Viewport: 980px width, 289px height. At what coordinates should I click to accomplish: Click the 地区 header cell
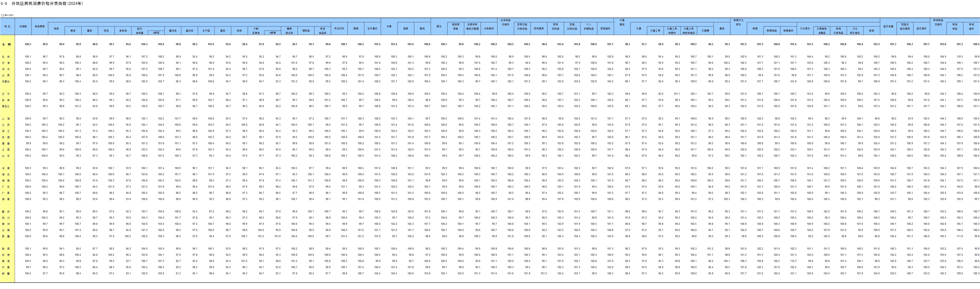coord(7,26)
